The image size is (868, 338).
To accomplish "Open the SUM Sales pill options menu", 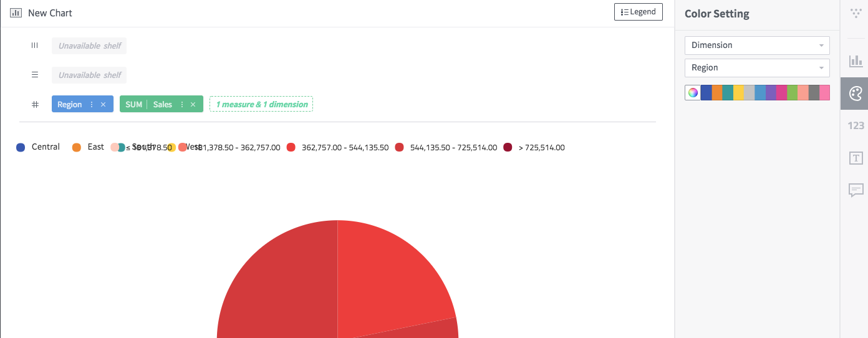I will click(182, 104).
